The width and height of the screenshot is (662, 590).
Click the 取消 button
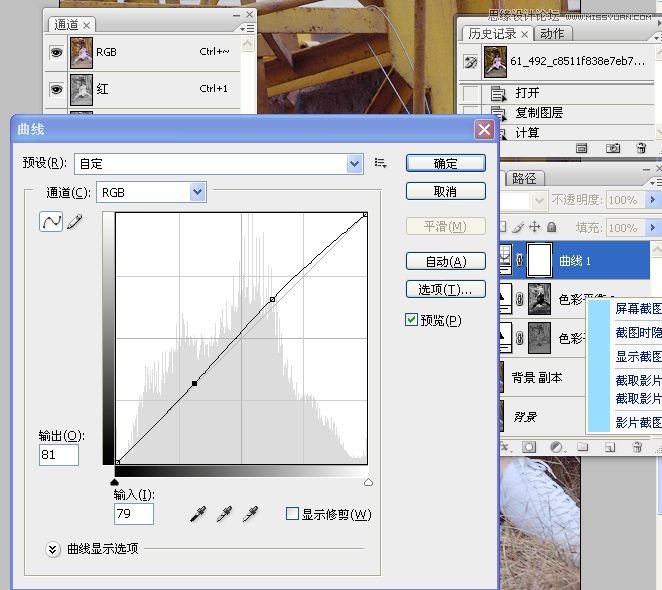(x=445, y=191)
